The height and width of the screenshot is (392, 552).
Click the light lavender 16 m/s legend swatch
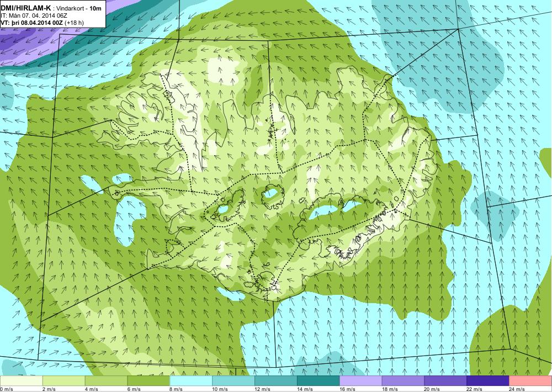coord(361,381)
